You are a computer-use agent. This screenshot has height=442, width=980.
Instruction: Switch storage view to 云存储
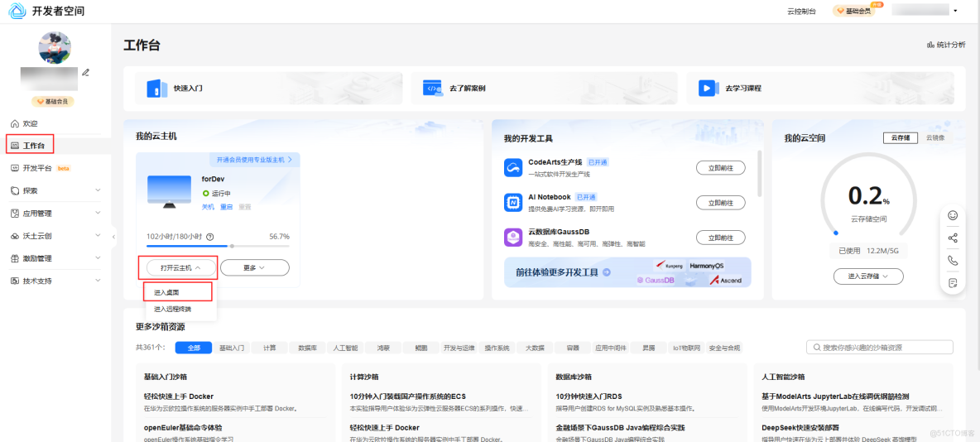coord(900,138)
